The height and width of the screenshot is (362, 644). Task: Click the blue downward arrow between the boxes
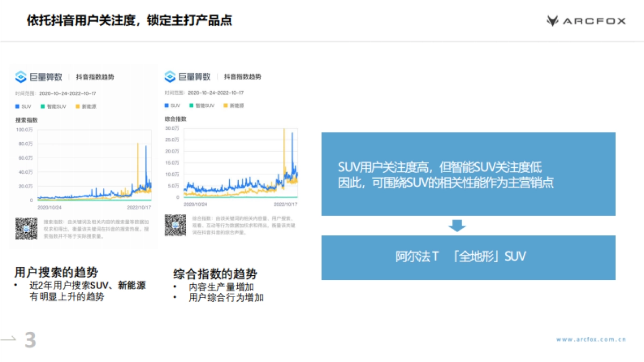click(457, 225)
